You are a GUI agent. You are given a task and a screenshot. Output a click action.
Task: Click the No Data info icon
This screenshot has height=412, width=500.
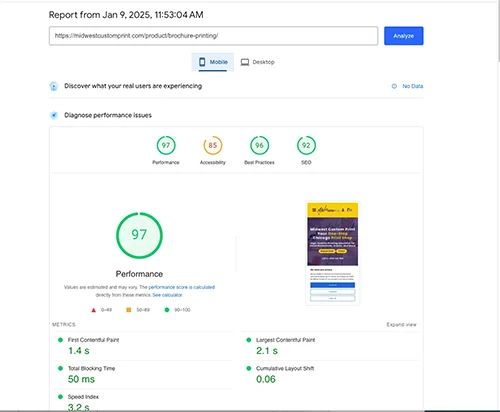[394, 86]
